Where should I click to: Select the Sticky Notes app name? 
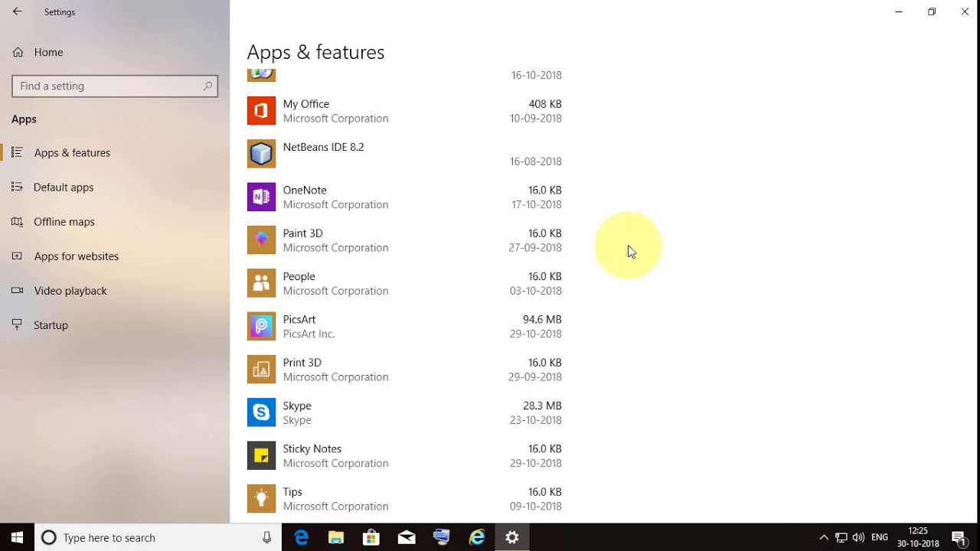coord(312,448)
